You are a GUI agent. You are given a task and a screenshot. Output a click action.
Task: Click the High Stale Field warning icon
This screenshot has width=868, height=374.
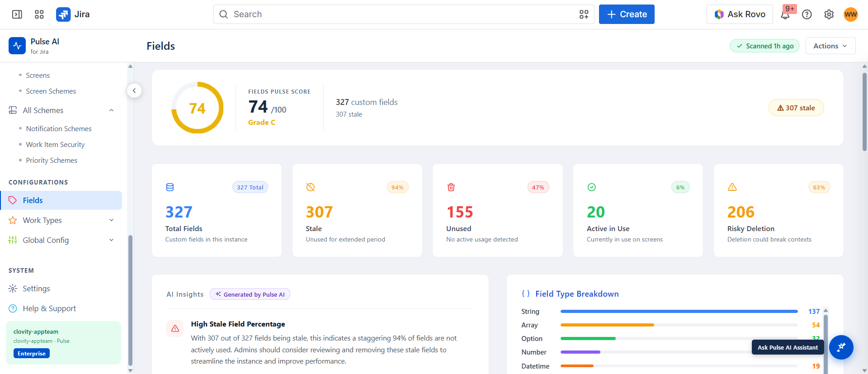click(x=175, y=328)
